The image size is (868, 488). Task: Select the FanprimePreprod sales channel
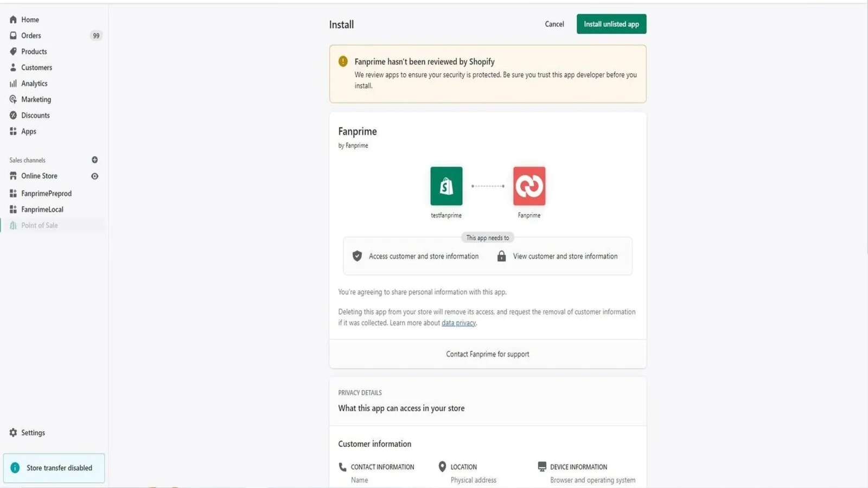(46, 194)
